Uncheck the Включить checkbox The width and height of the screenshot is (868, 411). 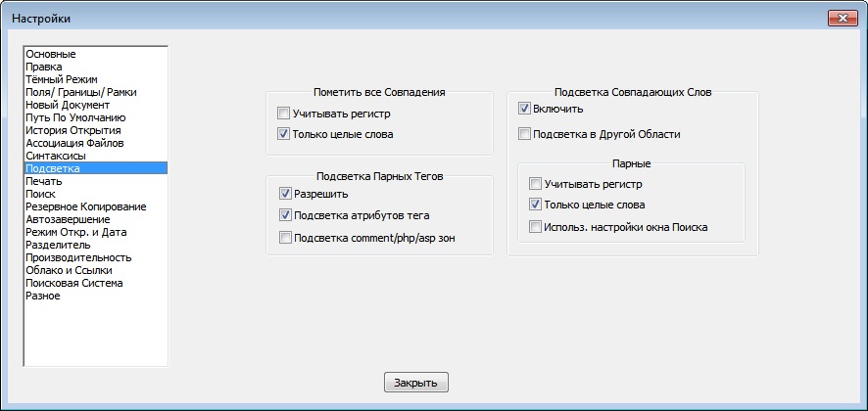click(525, 109)
